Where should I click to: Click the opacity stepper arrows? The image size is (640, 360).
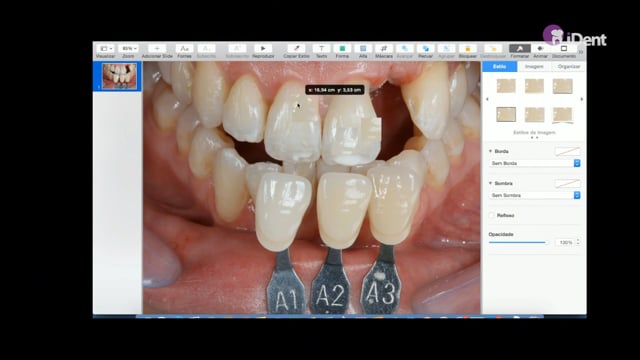pyautogui.click(x=578, y=242)
